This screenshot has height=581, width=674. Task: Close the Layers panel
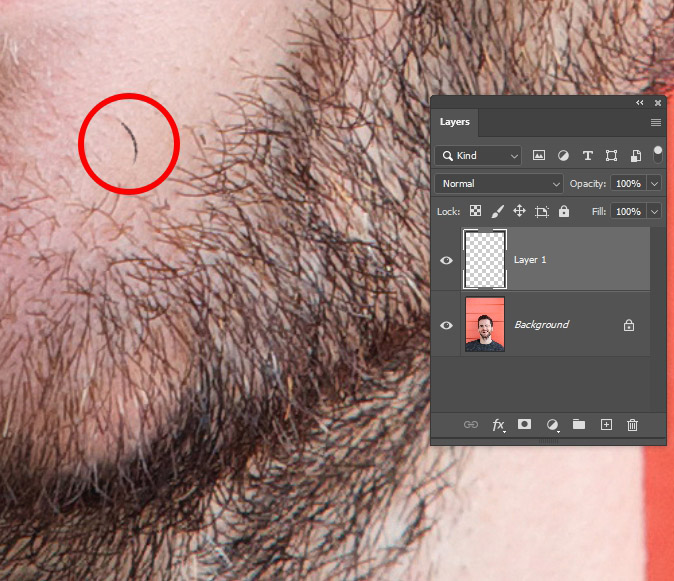point(658,103)
